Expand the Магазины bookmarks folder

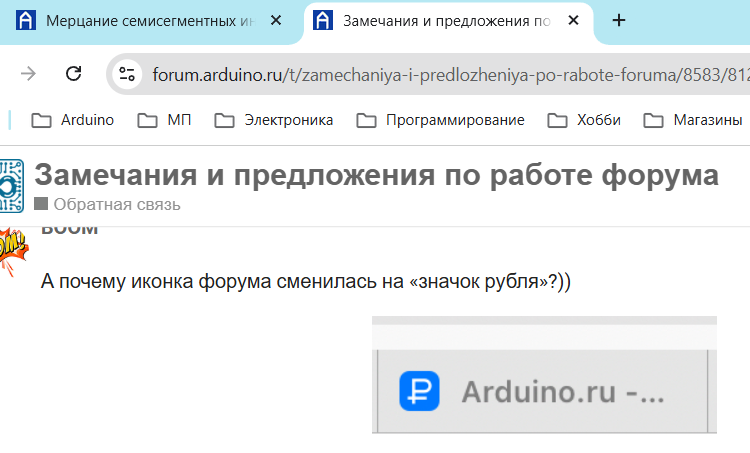click(x=692, y=120)
